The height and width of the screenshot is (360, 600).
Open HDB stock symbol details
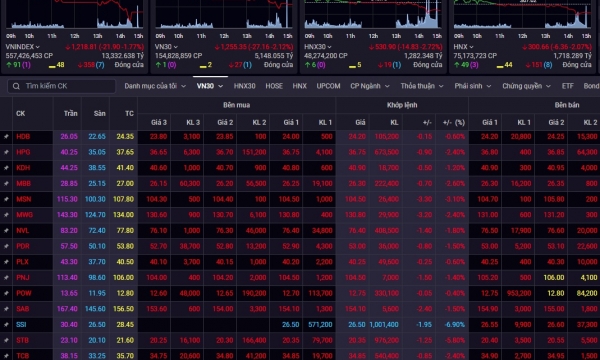pos(23,137)
